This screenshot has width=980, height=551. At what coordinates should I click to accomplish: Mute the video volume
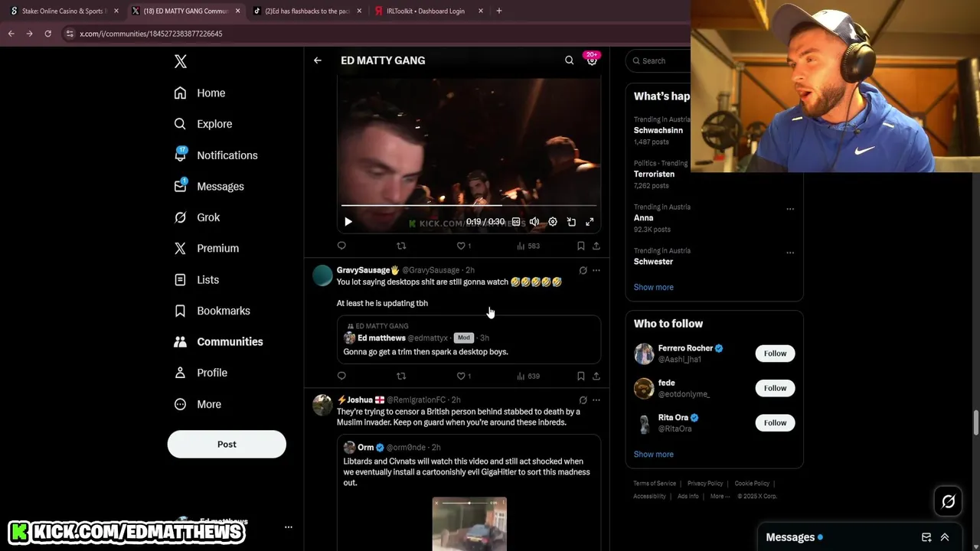534,222
